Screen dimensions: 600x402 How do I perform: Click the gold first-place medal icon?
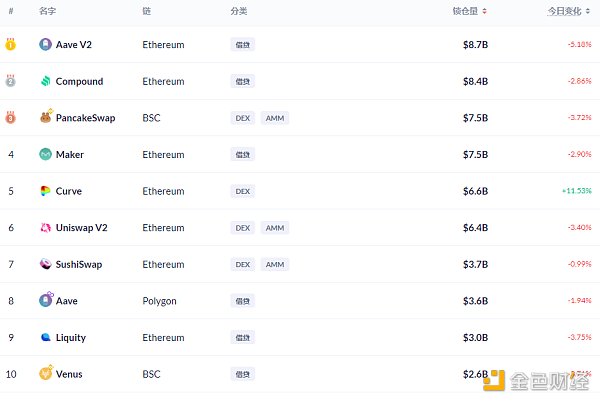(10, 45)
